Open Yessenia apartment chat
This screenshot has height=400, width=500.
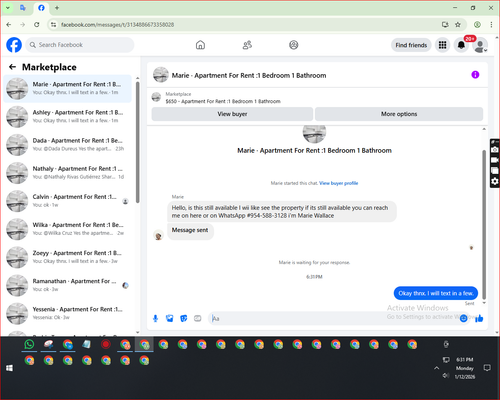(x=68, y=313)
